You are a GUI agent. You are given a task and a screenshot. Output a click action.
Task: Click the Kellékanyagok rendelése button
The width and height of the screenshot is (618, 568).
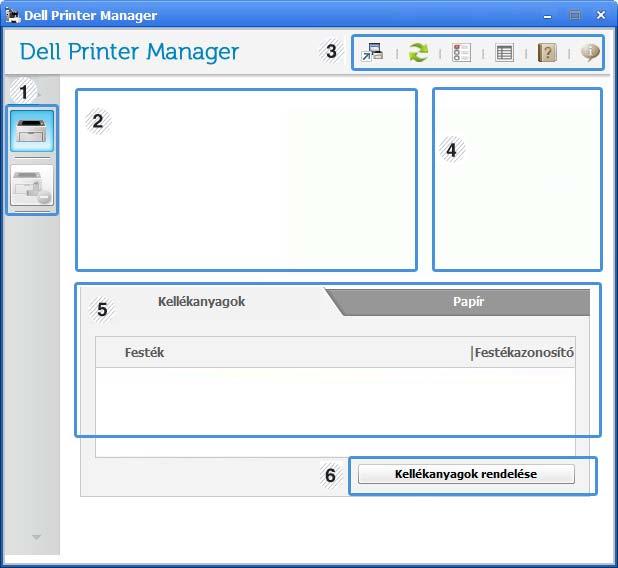pos(466,474)
